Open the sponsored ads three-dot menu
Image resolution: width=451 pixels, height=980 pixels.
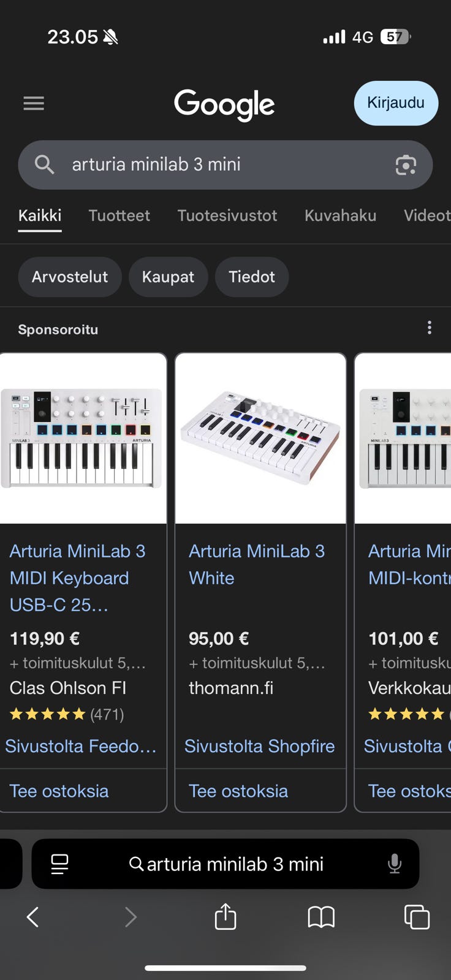pyautogui.click(x=430, y=328)
